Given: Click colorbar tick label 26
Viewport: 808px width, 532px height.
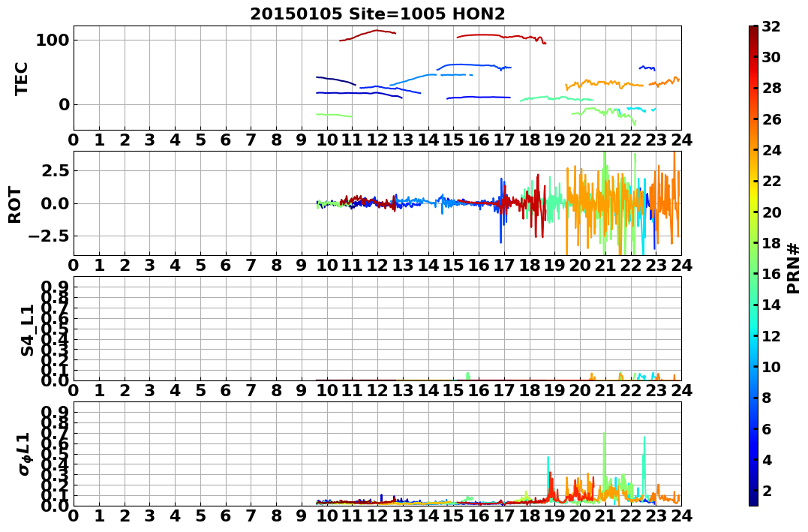Looking at the screenshot, I should point(771,119).
